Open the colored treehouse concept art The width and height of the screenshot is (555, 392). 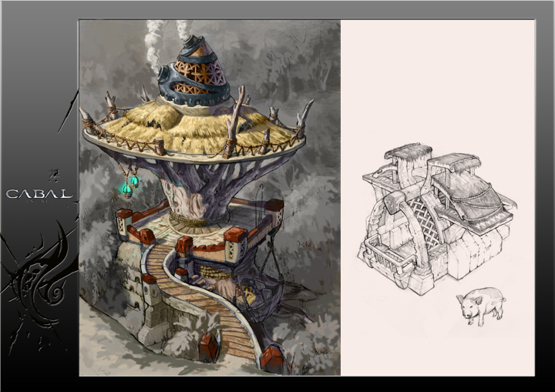click(x=210, y=197)
